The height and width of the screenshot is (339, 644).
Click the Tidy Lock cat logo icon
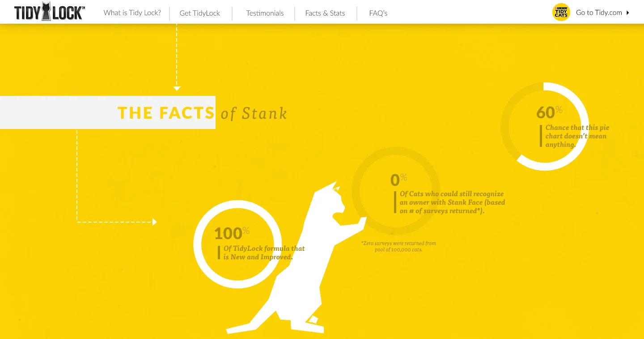(x=47, y=11)
